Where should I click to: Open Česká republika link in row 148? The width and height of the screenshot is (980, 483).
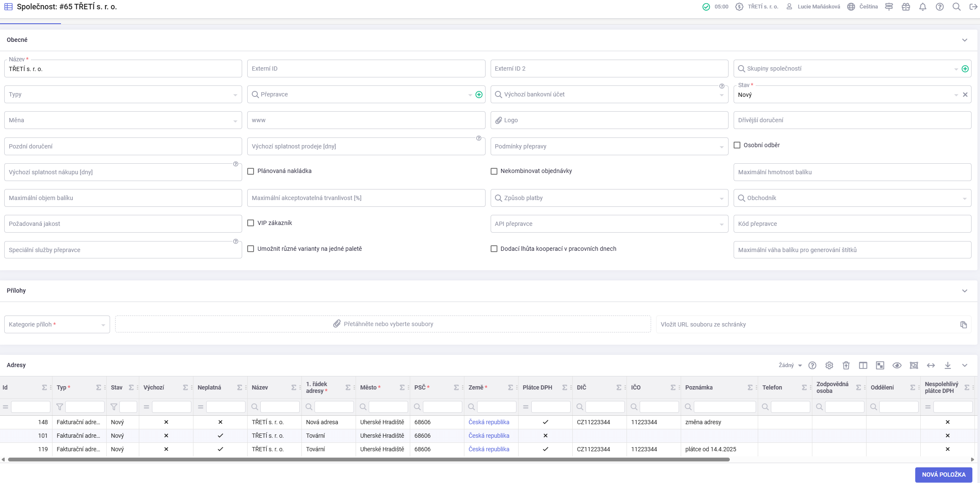point(489,422)
